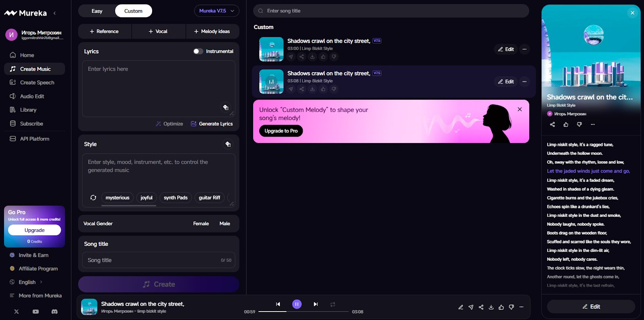This screenshot has height=320, width=644.
Task: Switch to the Easy tab
Action: pyautogui.click(x=97, y=11)
